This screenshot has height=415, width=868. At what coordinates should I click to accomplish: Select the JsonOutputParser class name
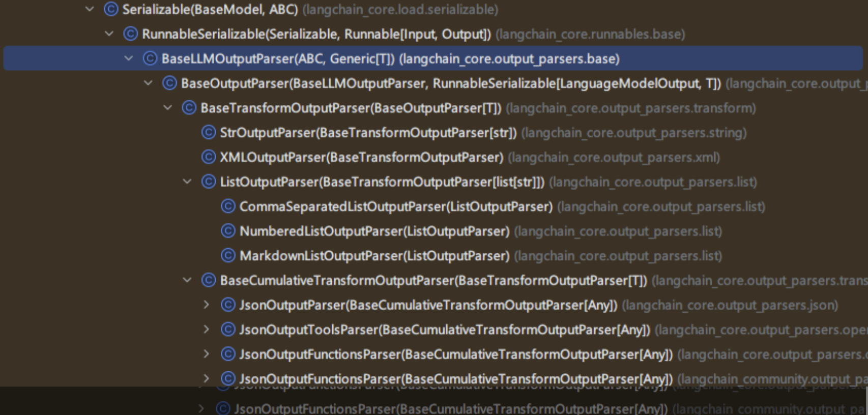pyautogui.click(x=428, y=305)
